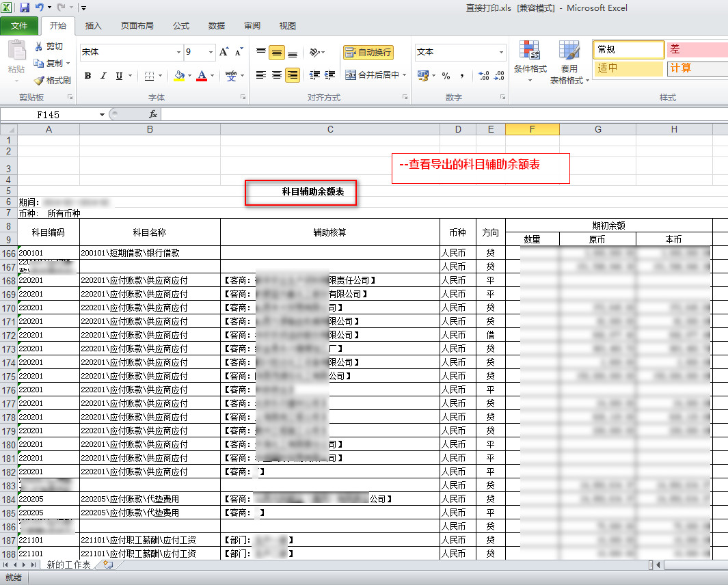Open the 文件 File tab

point(19,26)
